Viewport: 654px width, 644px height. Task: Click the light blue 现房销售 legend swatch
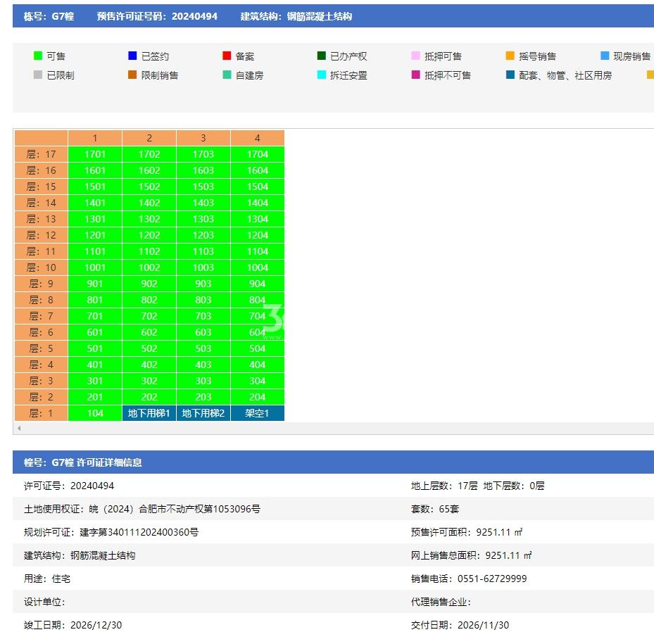[604, 56]
